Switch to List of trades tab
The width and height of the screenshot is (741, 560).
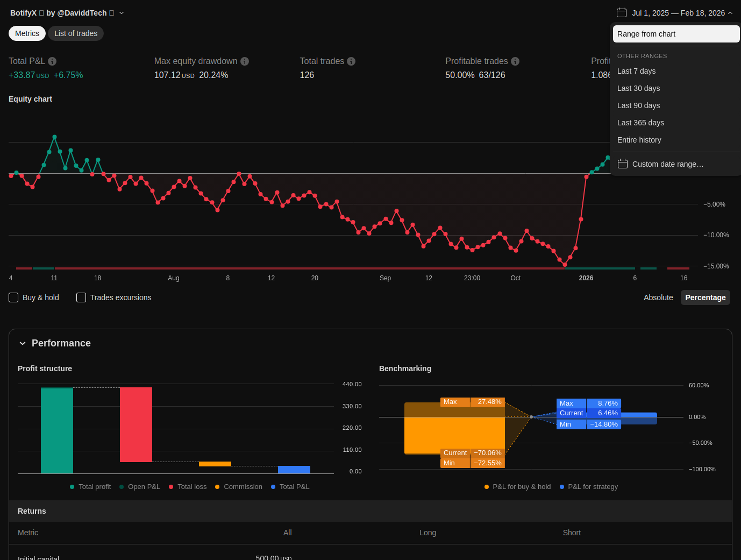[76, 33]
